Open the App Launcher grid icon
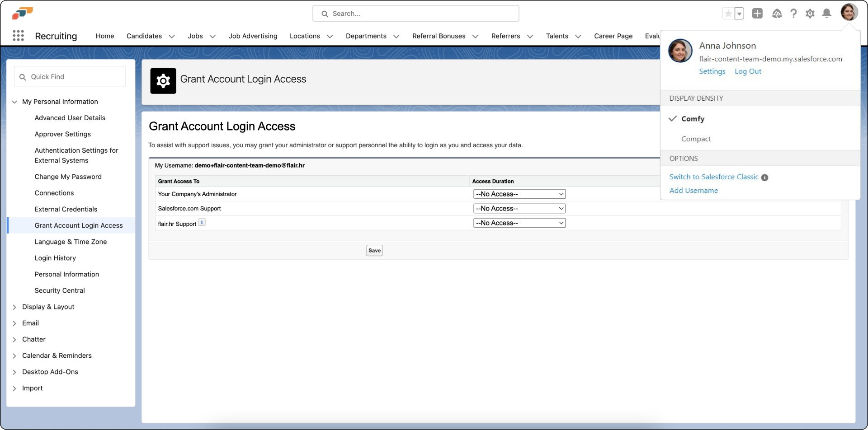Image resolution: width=868 pixels, height=430 pixels. click(x=19, y=36)
